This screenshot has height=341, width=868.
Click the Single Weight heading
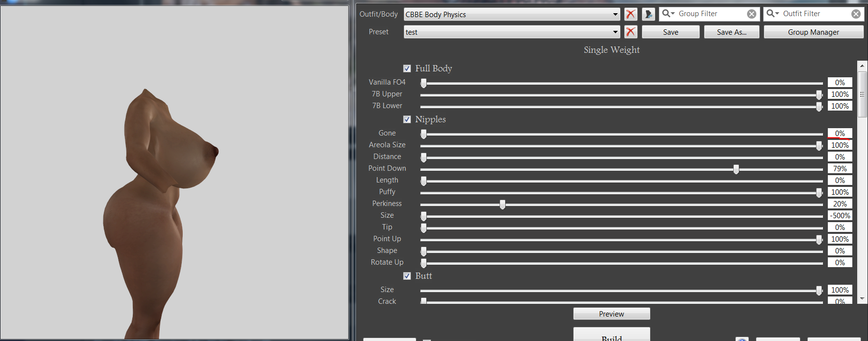(x=611, y=50)
